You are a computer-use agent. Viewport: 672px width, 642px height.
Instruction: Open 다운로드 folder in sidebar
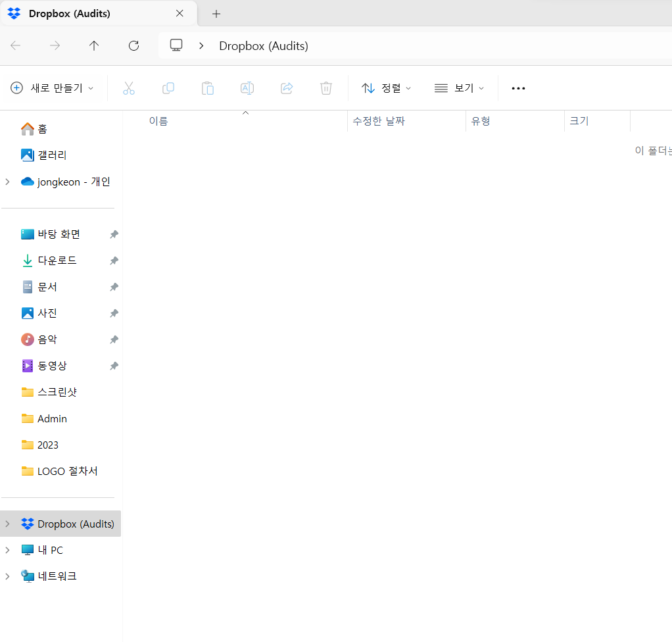57,260
